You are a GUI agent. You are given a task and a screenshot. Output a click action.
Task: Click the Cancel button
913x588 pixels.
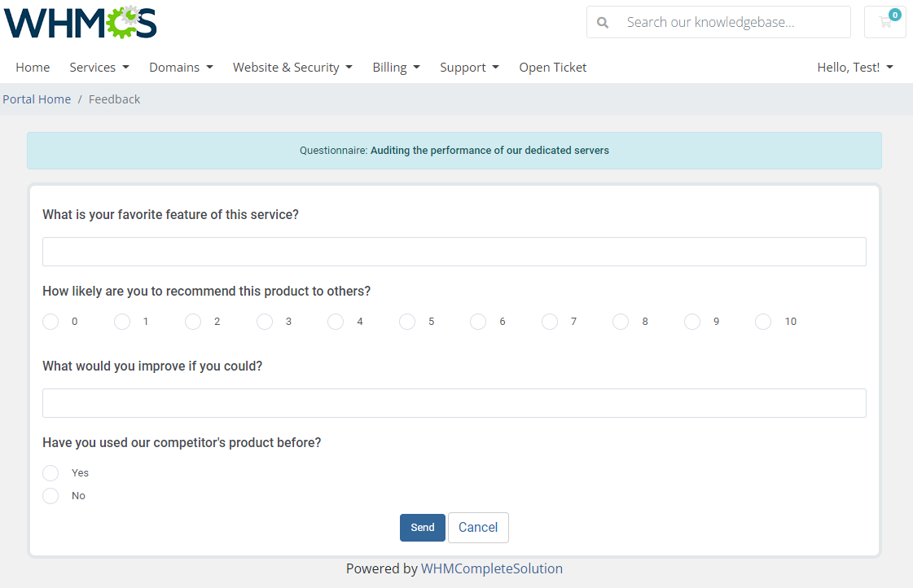(x=478, y=528)
